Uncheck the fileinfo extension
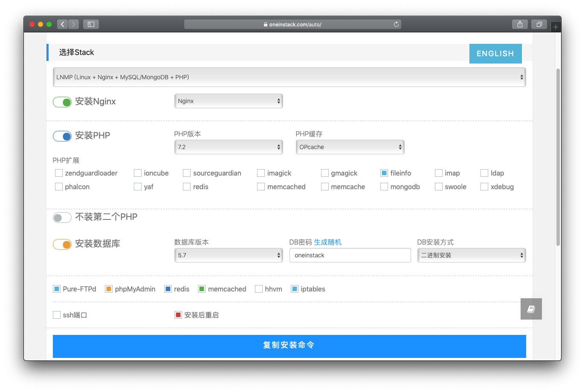The image size is (585, 392). click(384, 173)
